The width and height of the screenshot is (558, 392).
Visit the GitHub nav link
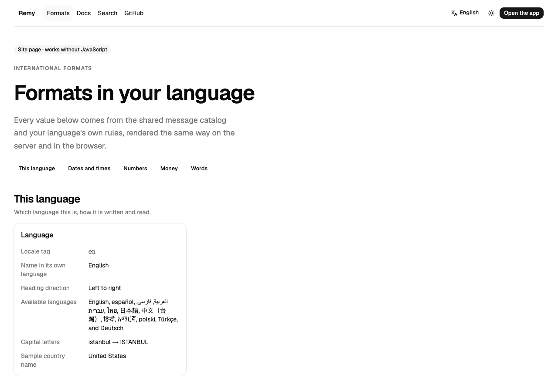(134, 13)
